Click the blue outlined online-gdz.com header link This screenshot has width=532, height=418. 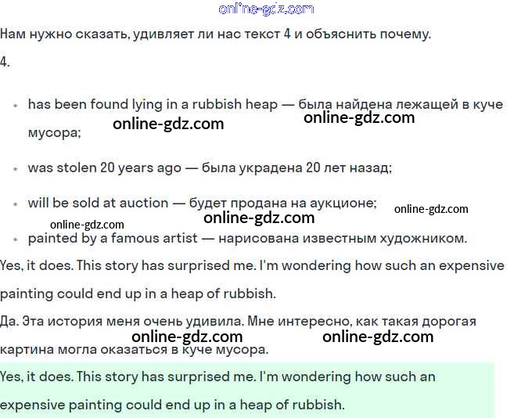tap(266, 9)
